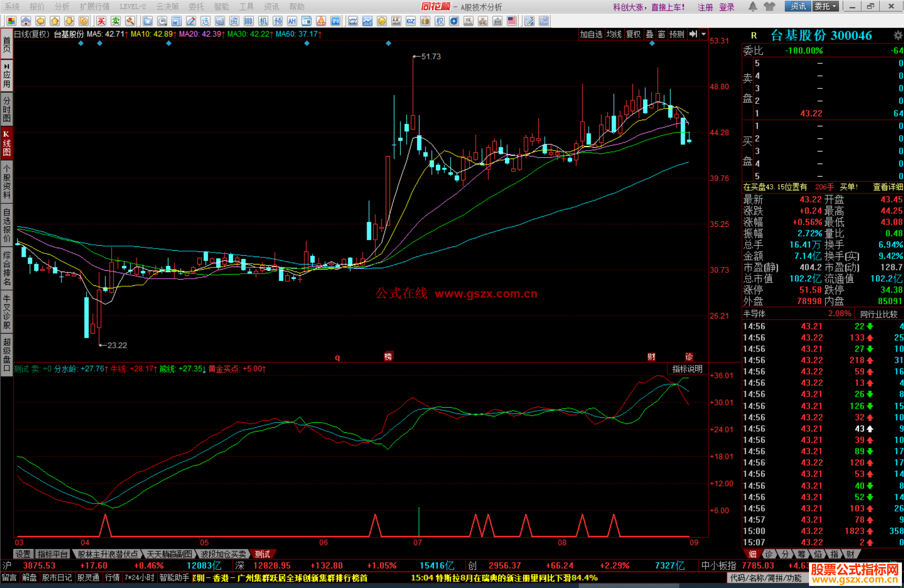Click the AH shares toolbar icon
904x588 pixels.
click(x=292, y=21)
